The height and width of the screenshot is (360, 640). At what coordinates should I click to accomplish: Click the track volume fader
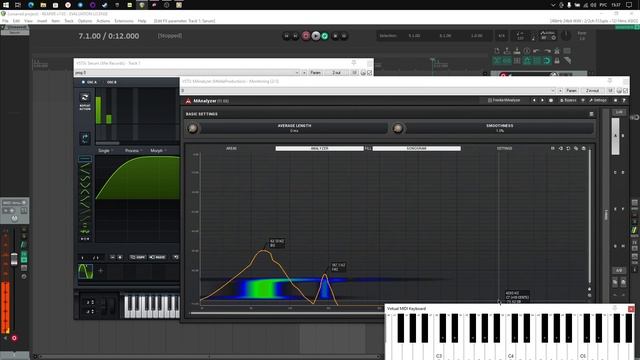14,260
